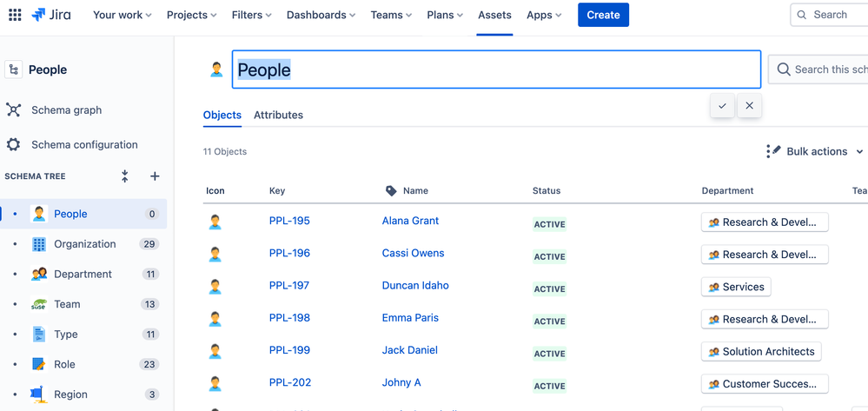Open Duncan Idaho's object
868x411 pixels.
tap(415, 285)
